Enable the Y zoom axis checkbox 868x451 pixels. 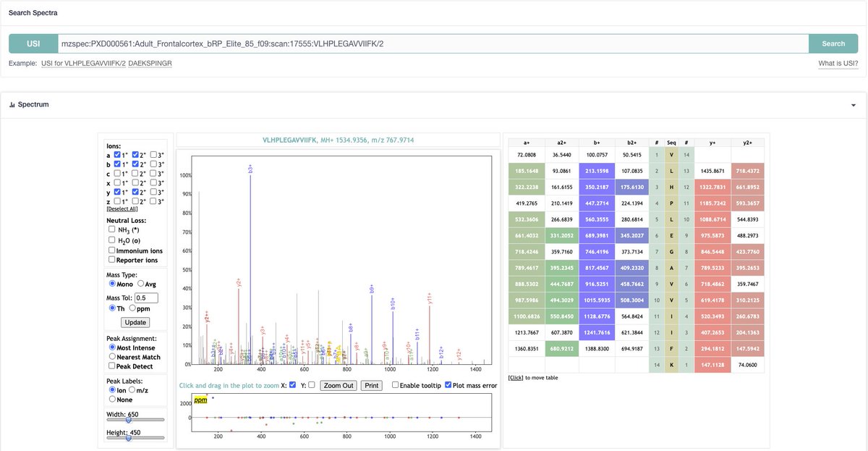[x=312, y=385]
